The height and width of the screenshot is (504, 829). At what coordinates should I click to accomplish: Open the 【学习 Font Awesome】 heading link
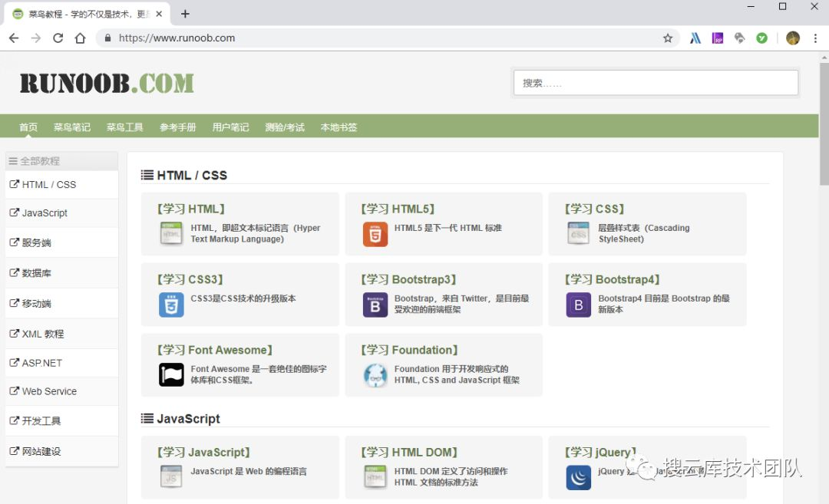pyautogui.click(x=215, y=350)
